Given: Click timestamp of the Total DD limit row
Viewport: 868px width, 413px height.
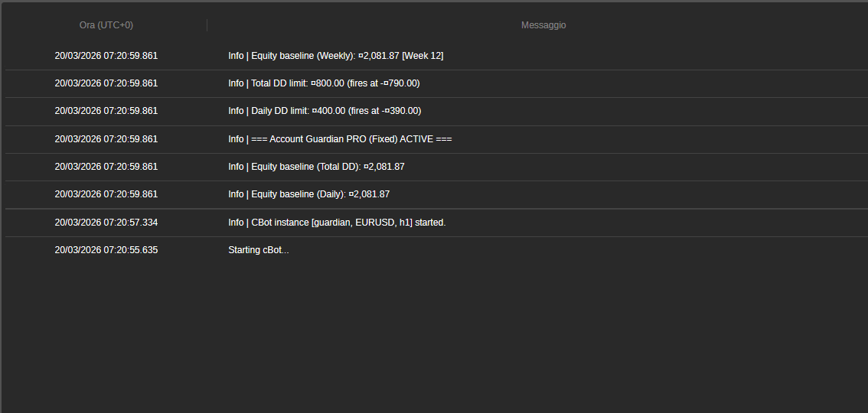Looking at the screenshot, I should pos(106,83).
